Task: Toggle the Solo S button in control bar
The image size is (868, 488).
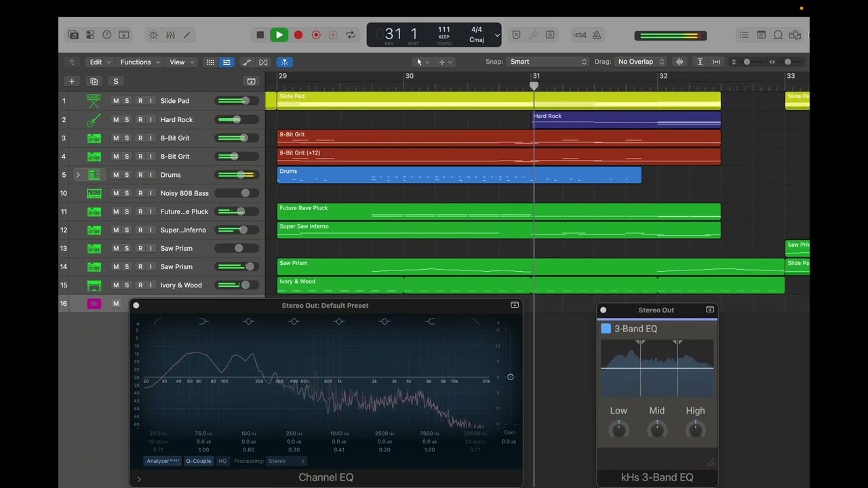Action: [x=550, y=35]
